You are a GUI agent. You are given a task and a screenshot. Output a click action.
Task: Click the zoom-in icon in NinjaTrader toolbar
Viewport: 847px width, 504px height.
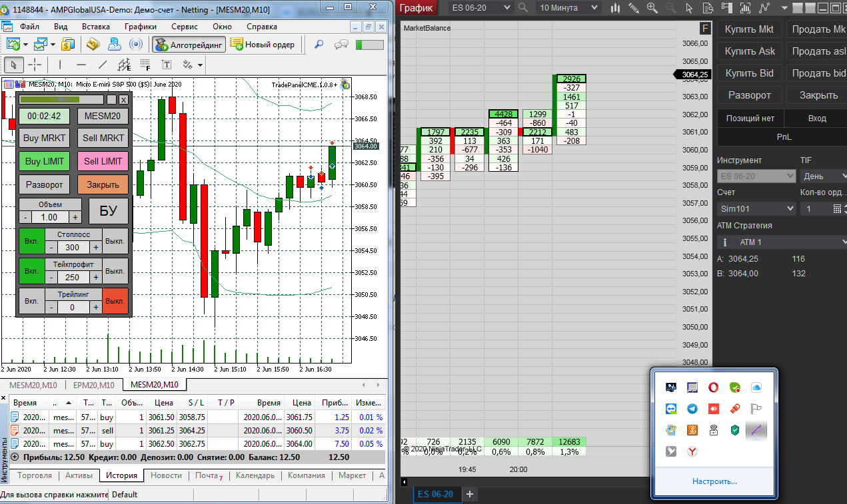click(x=652, y=8)
